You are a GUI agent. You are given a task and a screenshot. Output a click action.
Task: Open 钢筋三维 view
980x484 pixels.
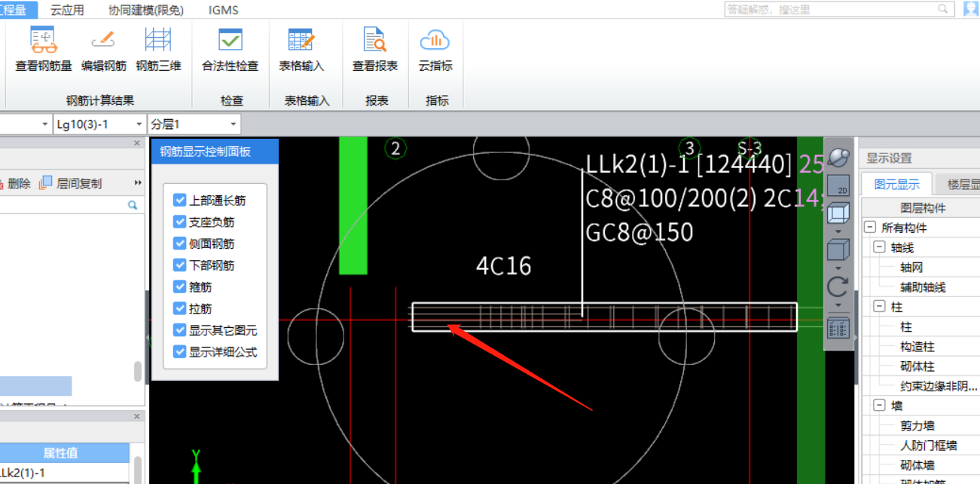[x=158, y=50]
